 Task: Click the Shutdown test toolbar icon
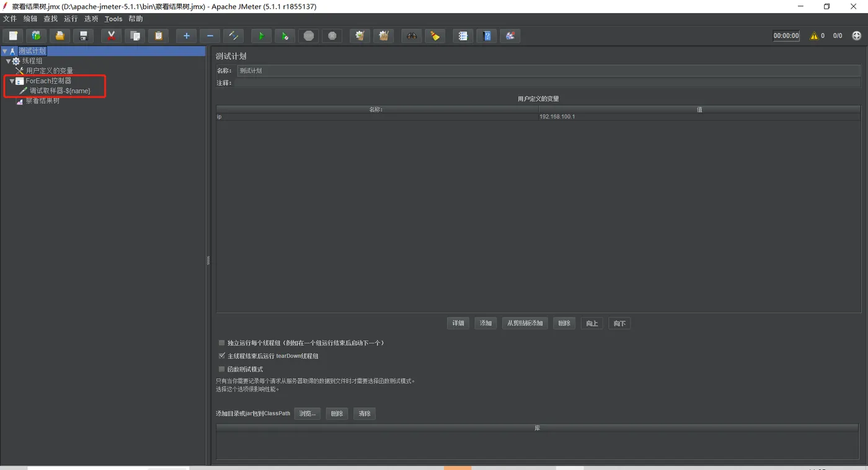pos(332,36)
